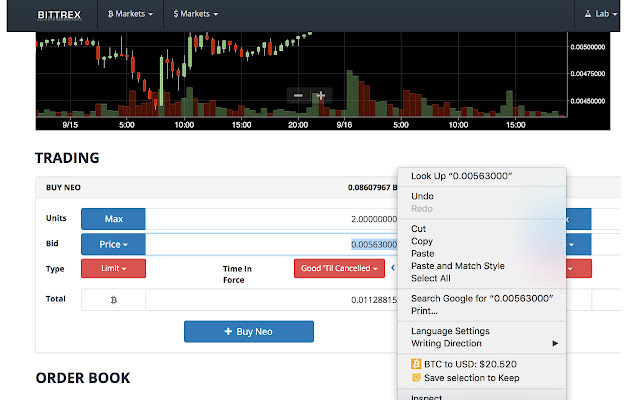Select Search Google for "0.00563000"
Viewport: 640px width, 400px height.
(482, 298)
